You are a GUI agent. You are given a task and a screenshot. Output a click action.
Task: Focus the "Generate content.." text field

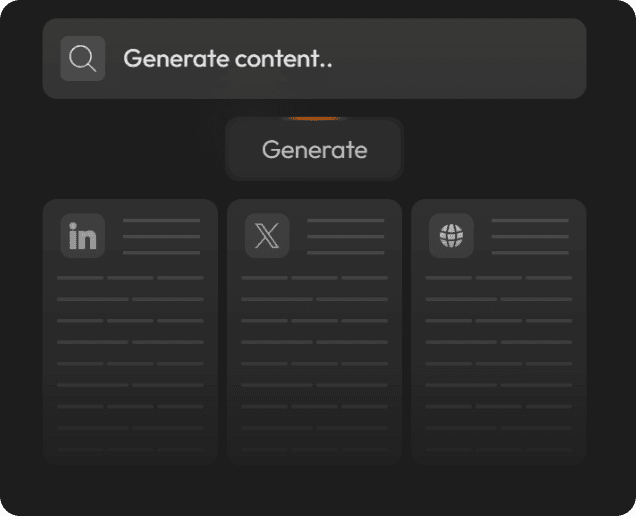point(340,59)
